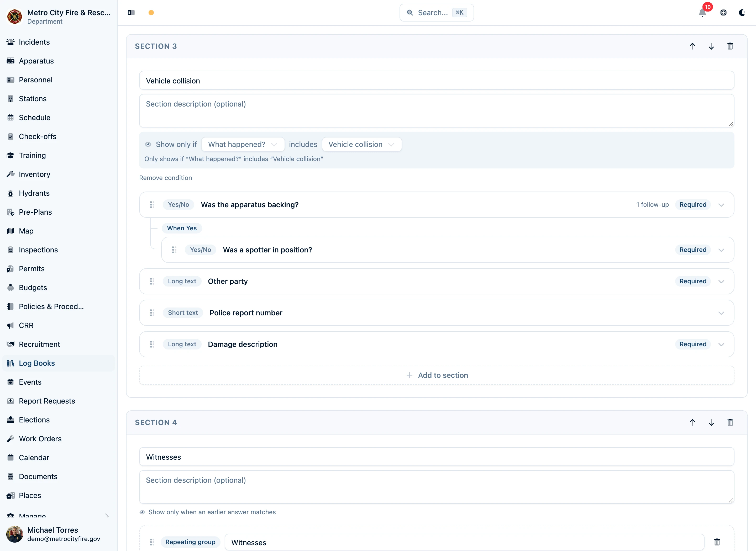Grab drag handle for Other party field
Viewport: 756px width, 551px height.
pos(152,281)
